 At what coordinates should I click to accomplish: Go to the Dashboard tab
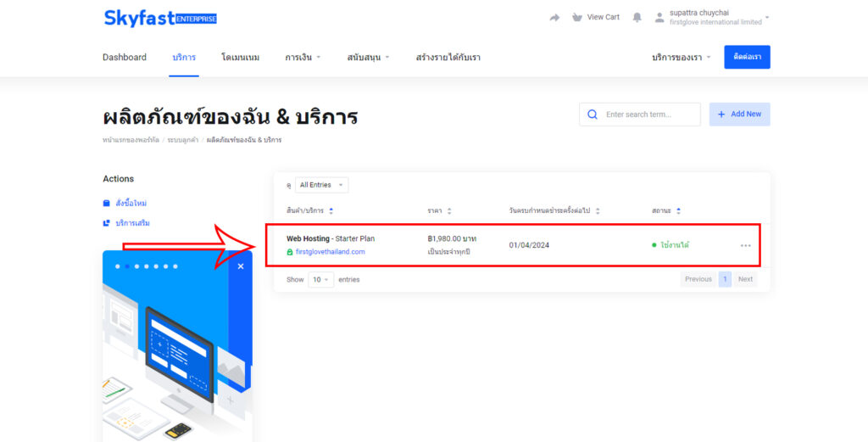pyautogui.click(x=125, y=57)
